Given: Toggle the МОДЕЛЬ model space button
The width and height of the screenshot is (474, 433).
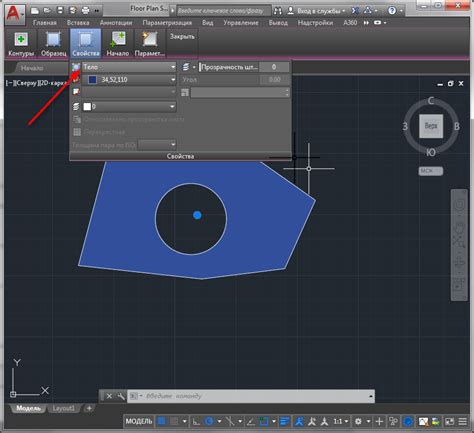Looking at the screenshot, I should 139,421.
